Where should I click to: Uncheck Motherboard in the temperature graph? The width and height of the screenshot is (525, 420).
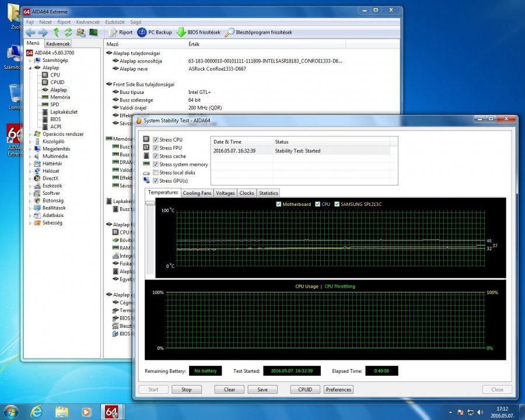279,204
